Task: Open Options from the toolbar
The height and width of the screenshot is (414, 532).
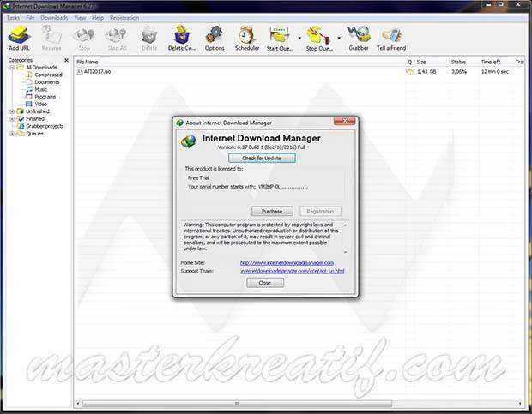Action: [215, 38]
